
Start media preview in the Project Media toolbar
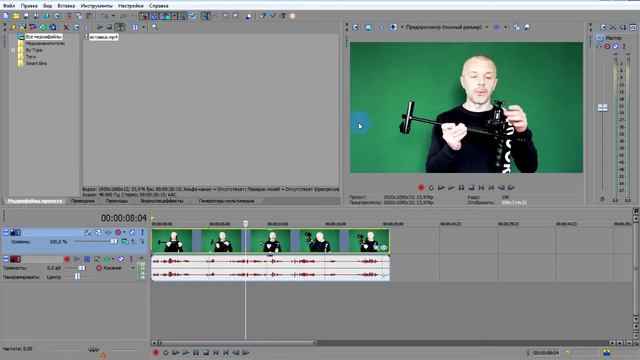click(x=100, y=27)
